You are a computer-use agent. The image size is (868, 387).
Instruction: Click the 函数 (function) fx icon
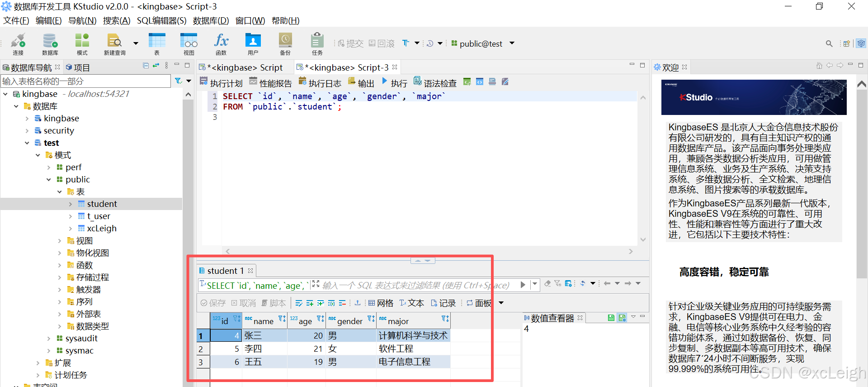click(x=221, y=44)
